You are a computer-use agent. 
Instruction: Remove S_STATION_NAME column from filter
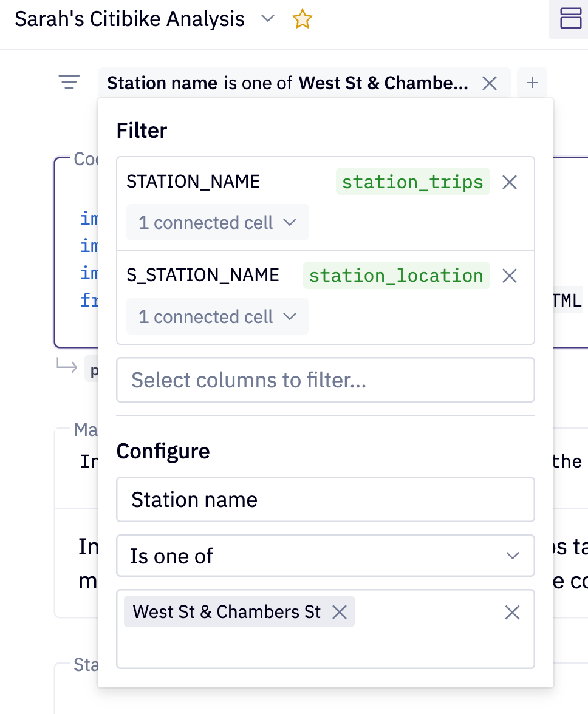point(510,276)
